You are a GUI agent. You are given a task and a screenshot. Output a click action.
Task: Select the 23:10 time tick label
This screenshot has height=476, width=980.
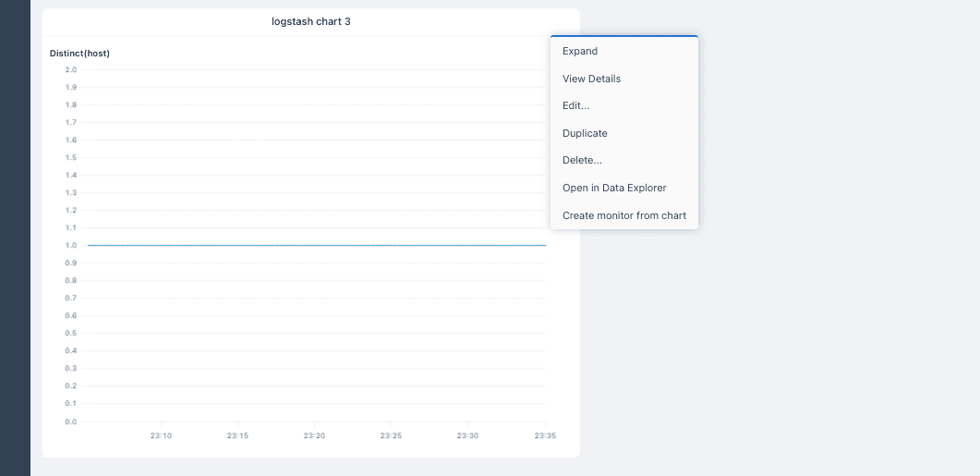(x=161, y=435)
